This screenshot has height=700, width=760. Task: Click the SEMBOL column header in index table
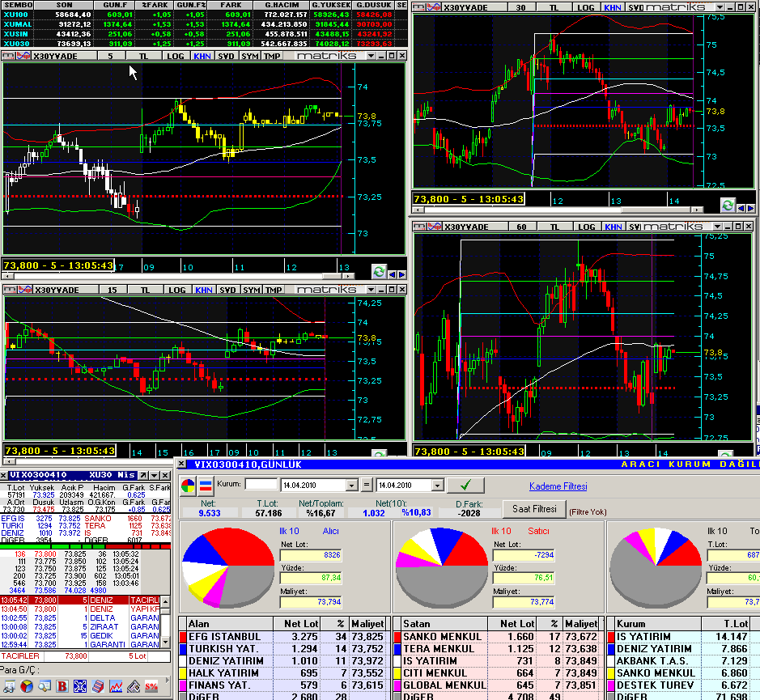coord(18,5)
